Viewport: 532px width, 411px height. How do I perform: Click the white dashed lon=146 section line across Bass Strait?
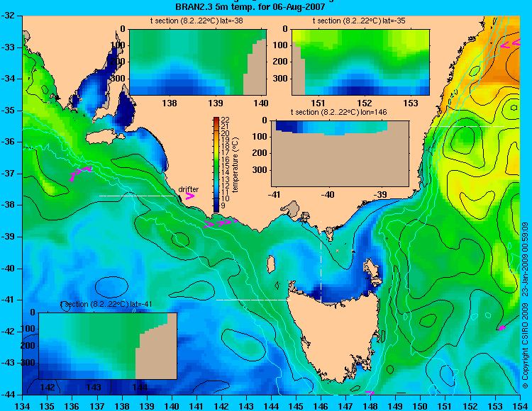tap(321, 261)
